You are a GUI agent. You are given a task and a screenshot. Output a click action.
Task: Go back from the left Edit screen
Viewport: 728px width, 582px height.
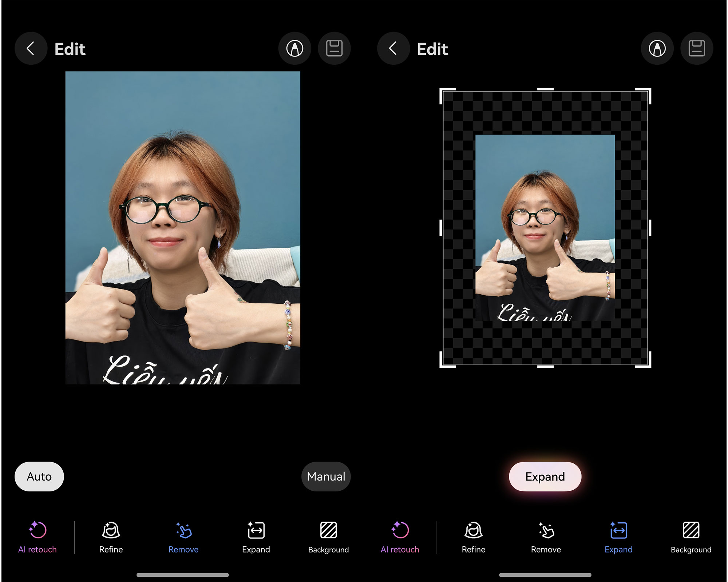31,48
